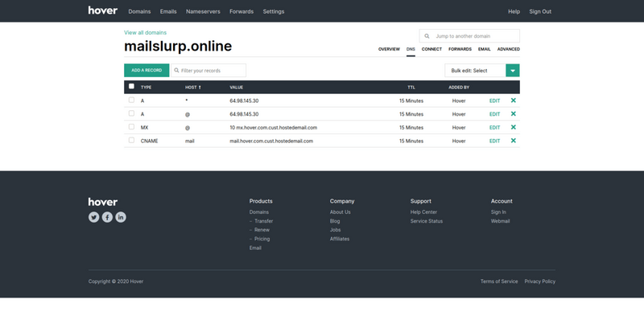The image size is (644, 328).
Task: Open Privacy Policy
Action: 539,281
